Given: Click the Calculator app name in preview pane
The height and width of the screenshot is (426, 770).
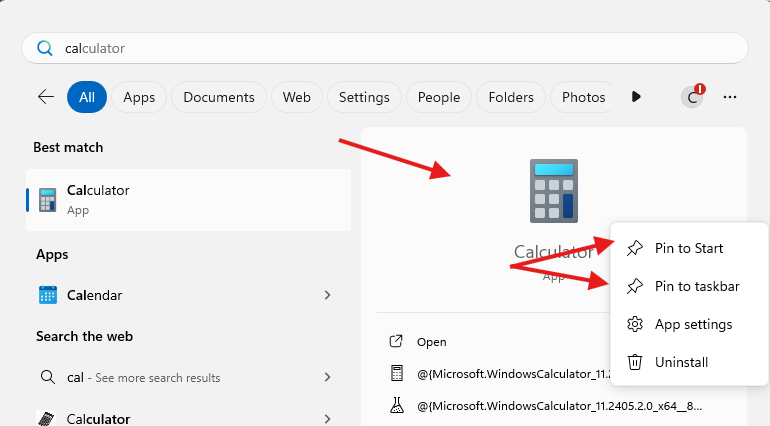Looking at the screenshot, I should pos(554,252).
